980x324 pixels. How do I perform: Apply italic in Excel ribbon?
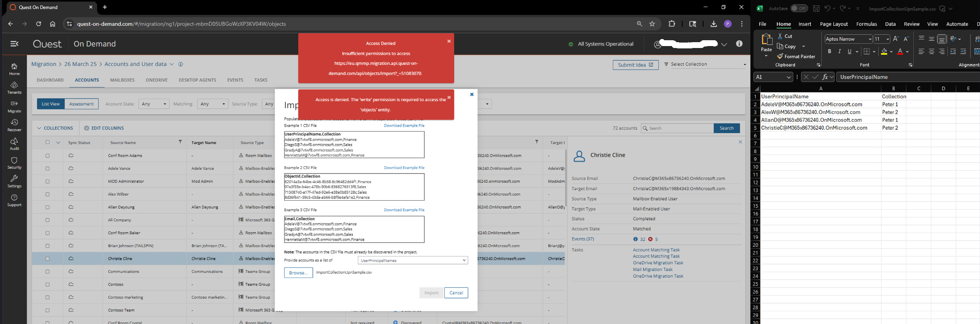coord(839,52)
